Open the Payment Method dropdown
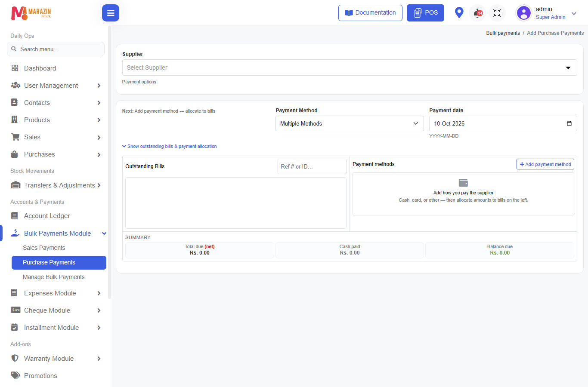Image resolution: width=588 pixels, height=387 pixels. (350, 123)
